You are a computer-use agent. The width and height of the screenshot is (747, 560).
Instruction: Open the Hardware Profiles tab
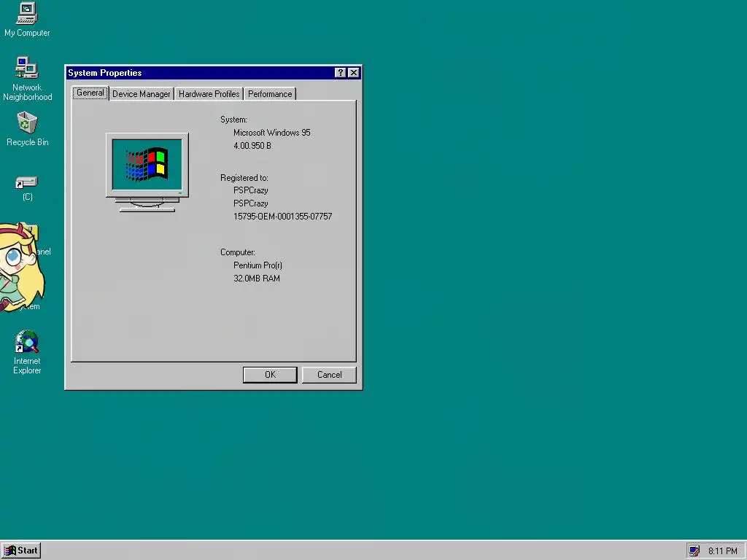pos(209,94)
